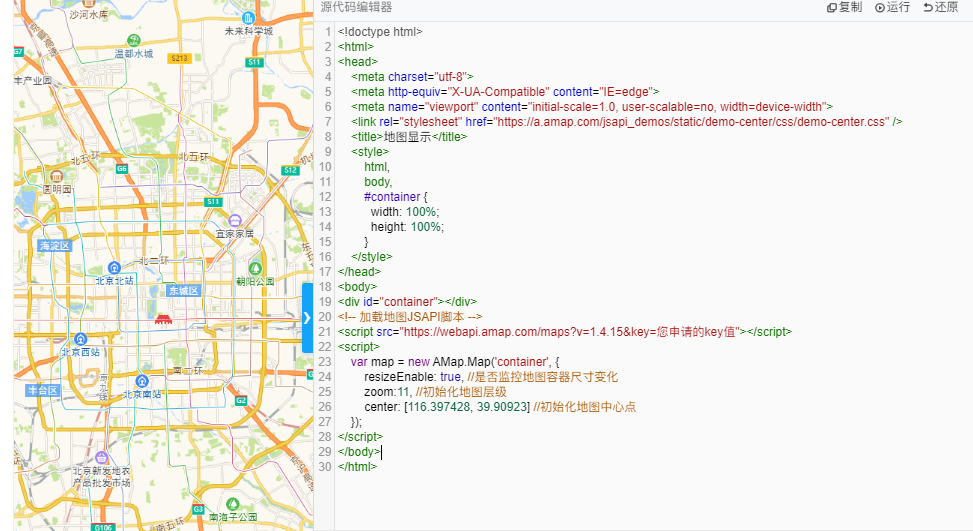Click the var map = new AMap.Map line
The image size is (973, 531).
coord(455,362)
